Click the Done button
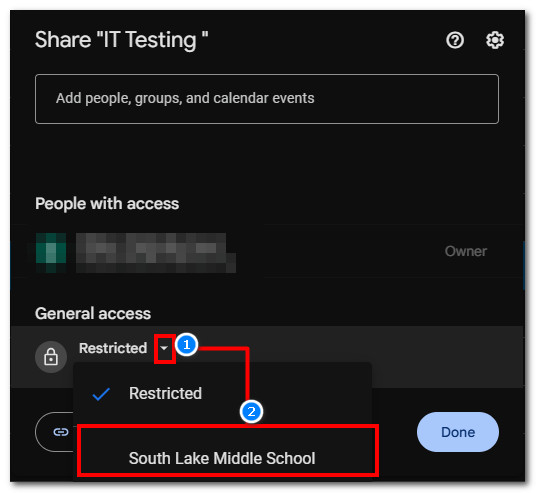Image resolution: width=536 pixels, height=493 pixels. (x=458, y=432)
